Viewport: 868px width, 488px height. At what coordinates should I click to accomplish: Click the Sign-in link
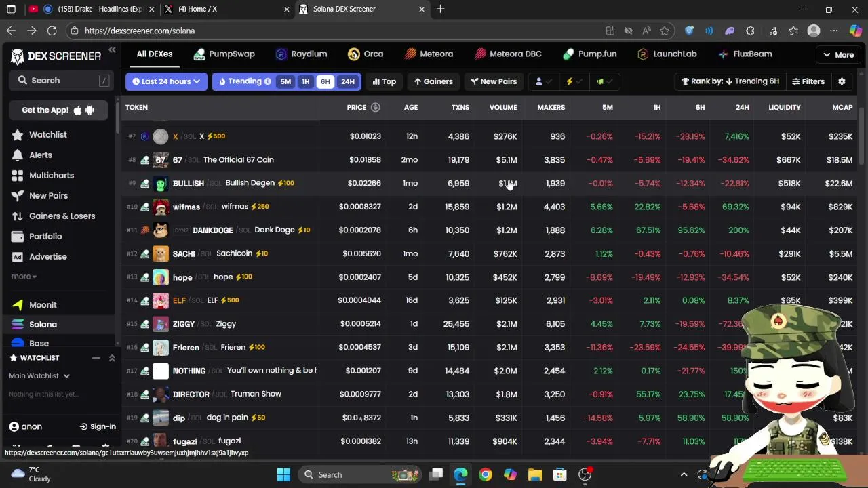[98, 426]
